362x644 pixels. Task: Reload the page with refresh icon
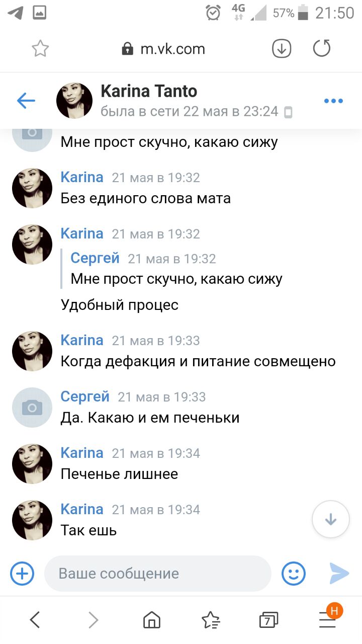click(x=322, y=48)
